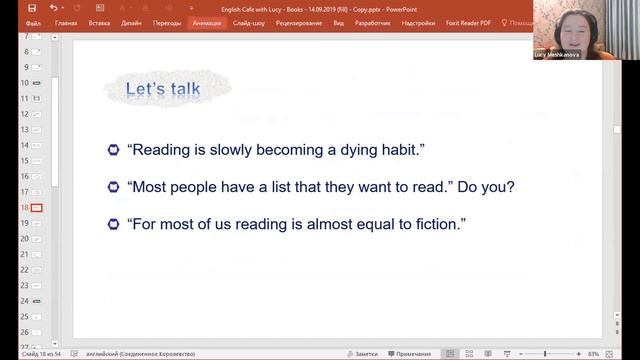Select slide 8 thumbnail in the panel

click(x=36, y=52)
